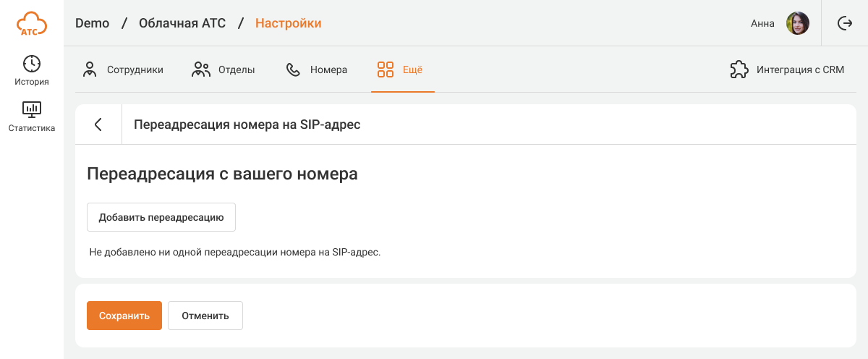The height and width of the screenshot is (359, 868).
Task: Click the Номера phone handset icon
Action: point(293,69)
